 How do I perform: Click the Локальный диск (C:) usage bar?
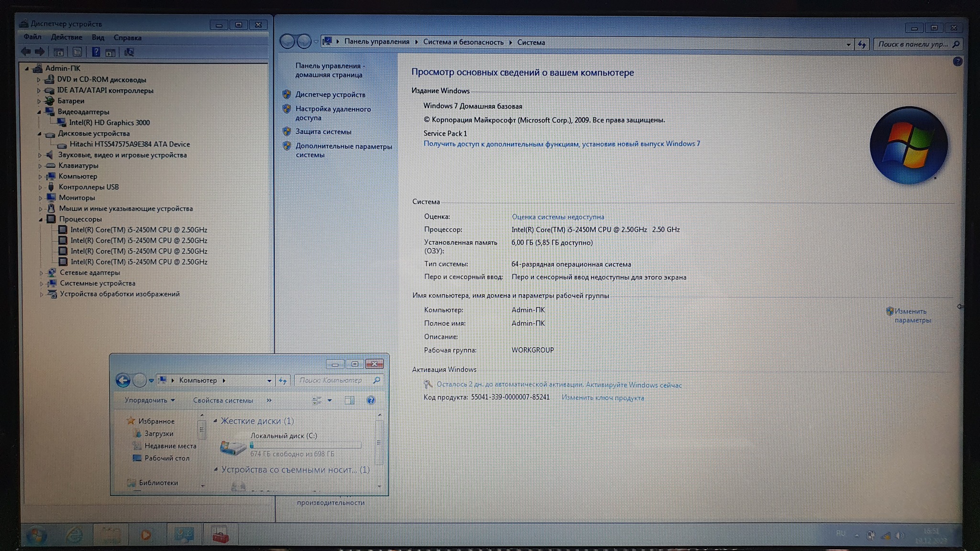306,445
